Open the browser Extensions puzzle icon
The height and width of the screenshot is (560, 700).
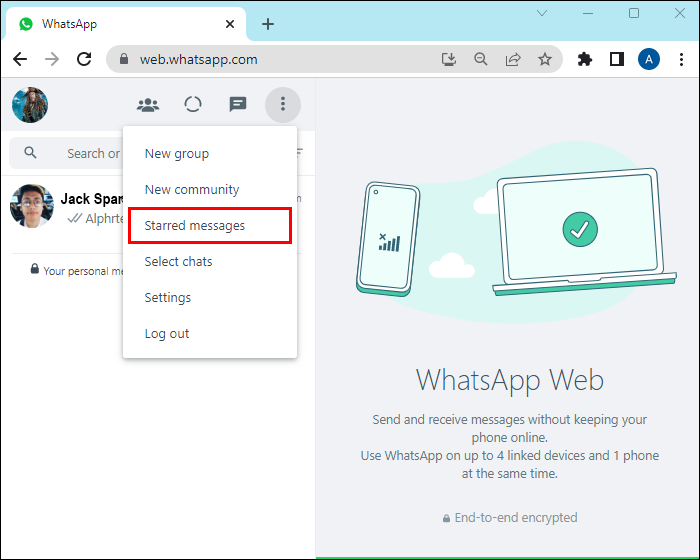(585, 59)
